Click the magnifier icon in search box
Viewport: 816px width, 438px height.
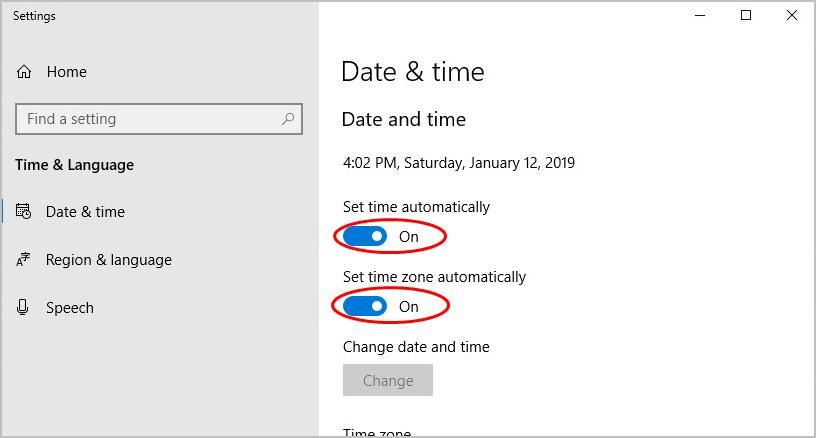click(288, 119)
